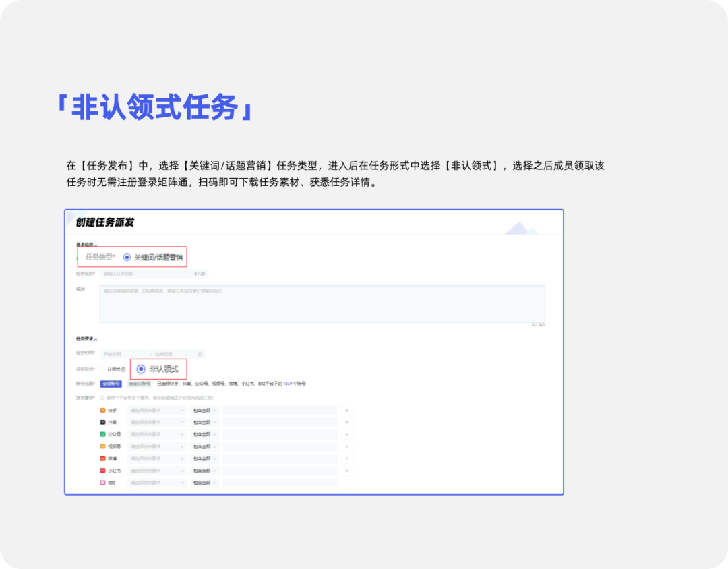Expand the 包含全部 dropdown in the 微博 row
The image size is (728, 569).
pos(205,459)
